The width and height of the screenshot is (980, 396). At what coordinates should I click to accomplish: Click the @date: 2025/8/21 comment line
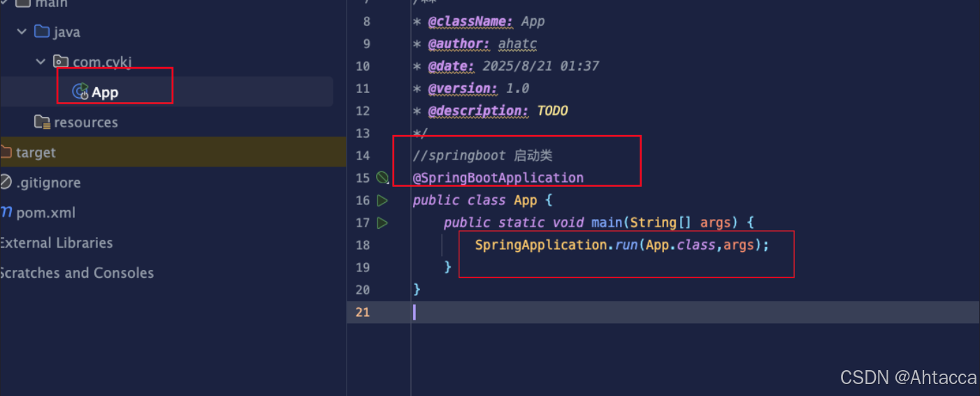click(506, 66)
